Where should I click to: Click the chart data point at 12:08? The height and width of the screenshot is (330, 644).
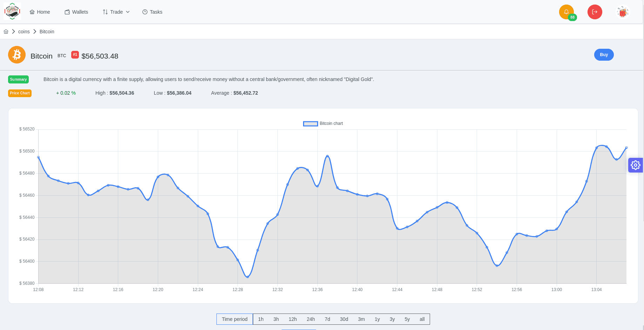coord(38,157)
